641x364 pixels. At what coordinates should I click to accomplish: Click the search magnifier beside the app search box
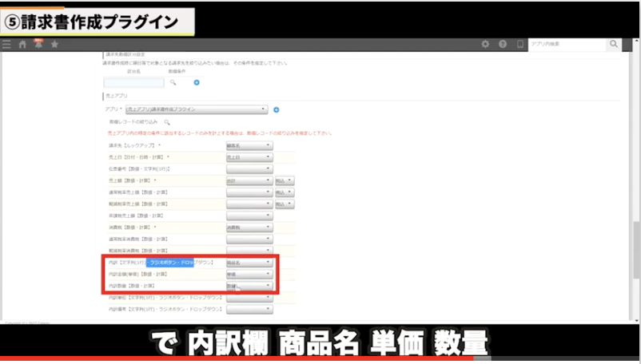pyautogui.click(x=613, y=45)
